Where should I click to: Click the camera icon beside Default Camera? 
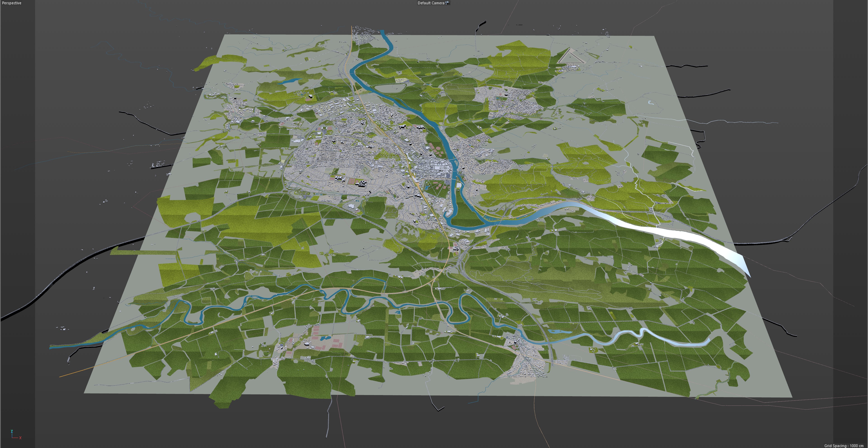point(447,3)
